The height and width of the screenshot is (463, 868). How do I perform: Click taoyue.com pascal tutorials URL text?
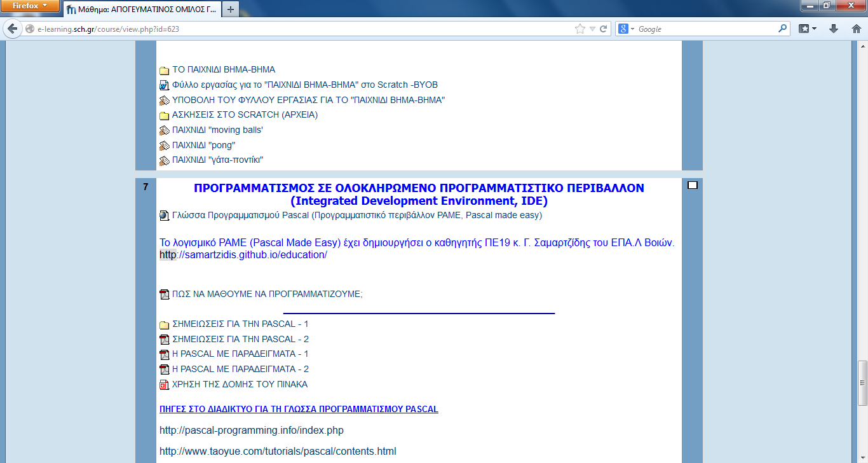pos(278,452)
